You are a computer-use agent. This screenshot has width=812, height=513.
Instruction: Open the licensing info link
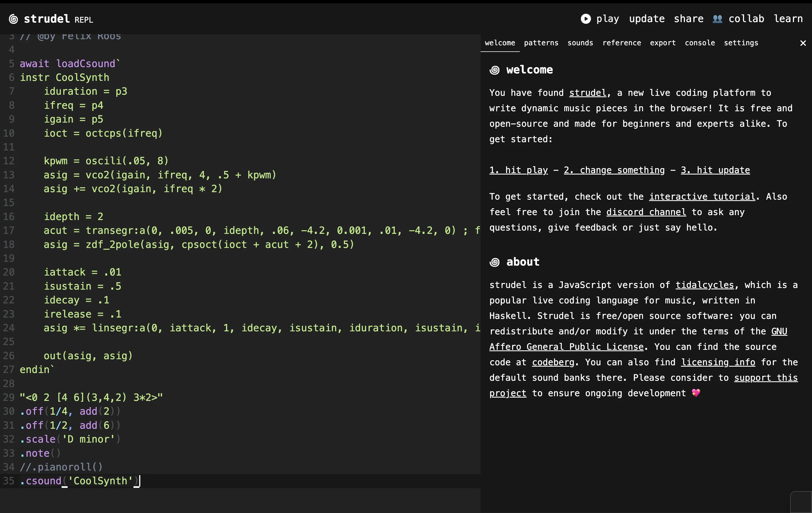coord(718,362)
